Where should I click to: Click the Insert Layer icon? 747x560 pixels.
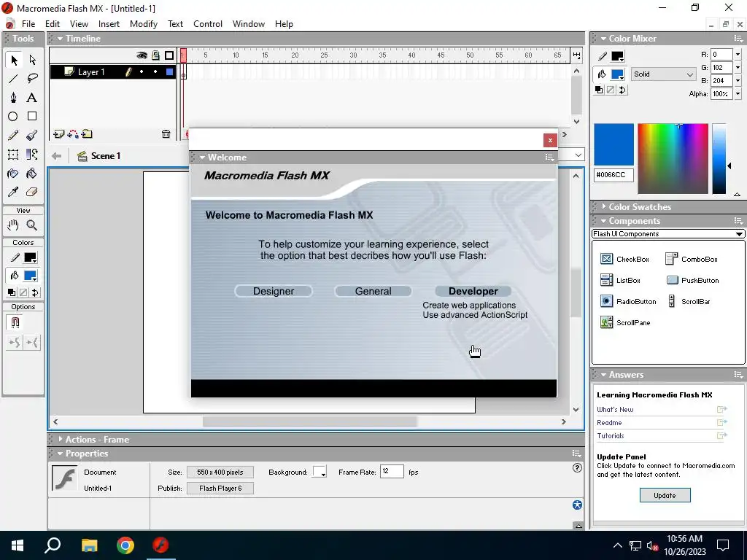coord(58,134)
